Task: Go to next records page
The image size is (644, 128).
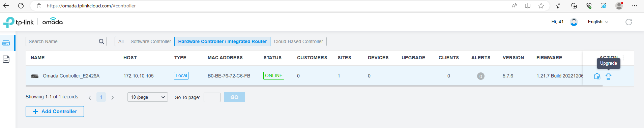Action: (113, 97)
